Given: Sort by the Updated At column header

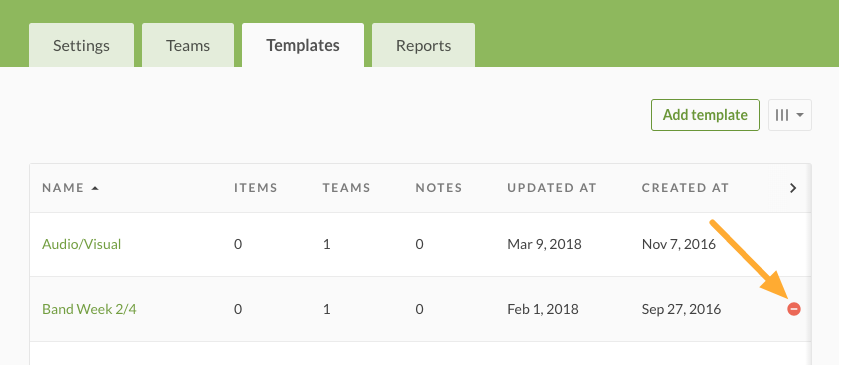Looking at the screenshot, I should click(552, 188).
